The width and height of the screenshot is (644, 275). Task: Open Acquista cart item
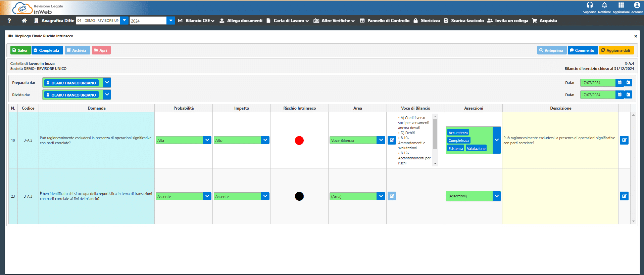544,21
